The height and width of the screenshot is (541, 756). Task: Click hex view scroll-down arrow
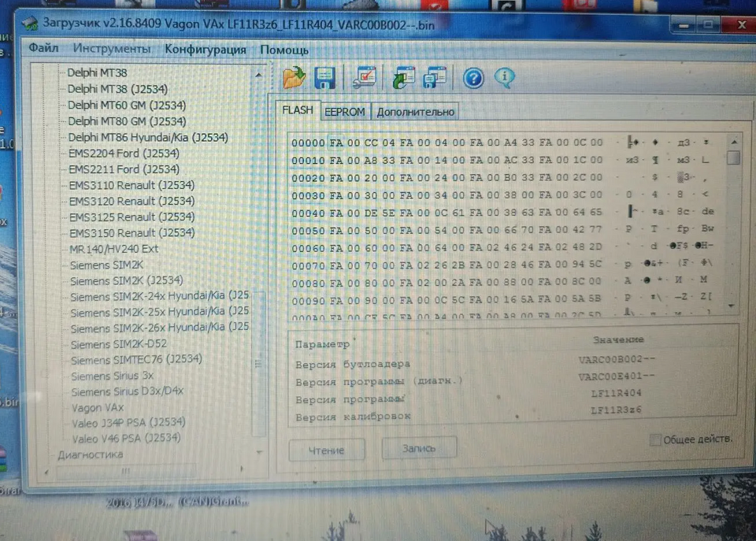[732, 306]
